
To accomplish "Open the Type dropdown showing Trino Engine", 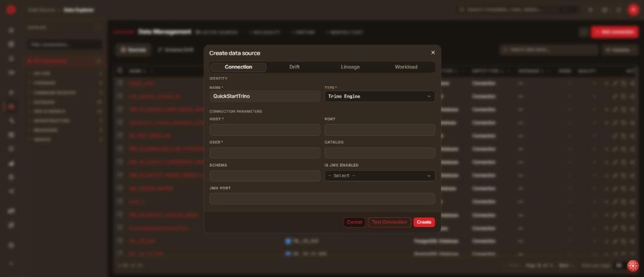I will click(379, 96).
